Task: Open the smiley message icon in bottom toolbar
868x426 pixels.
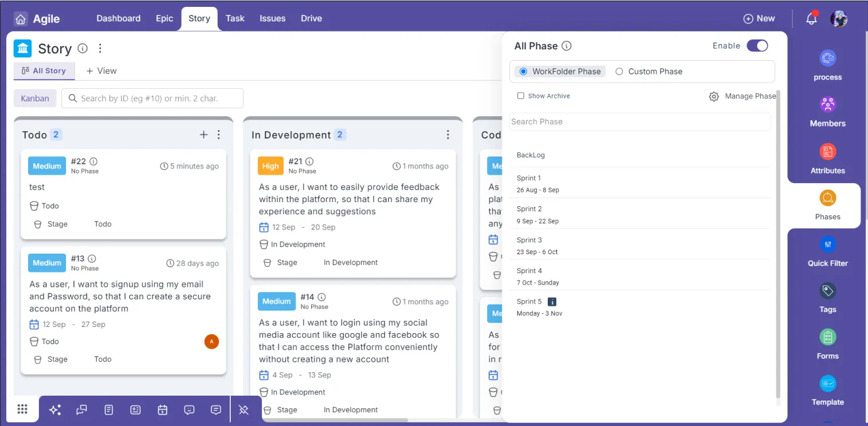Action: click(190, 410)
